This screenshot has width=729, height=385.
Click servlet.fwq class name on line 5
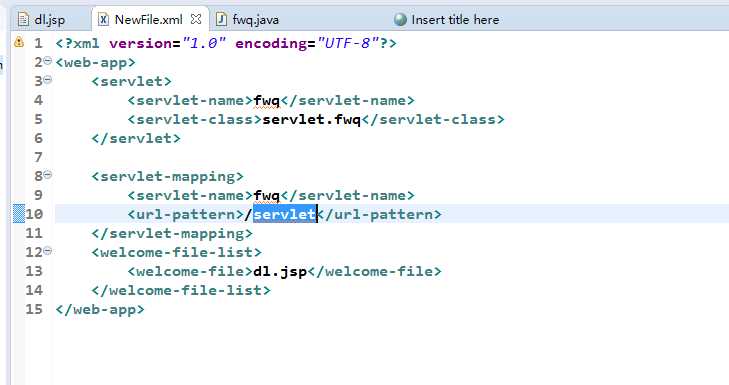point(311,119)
